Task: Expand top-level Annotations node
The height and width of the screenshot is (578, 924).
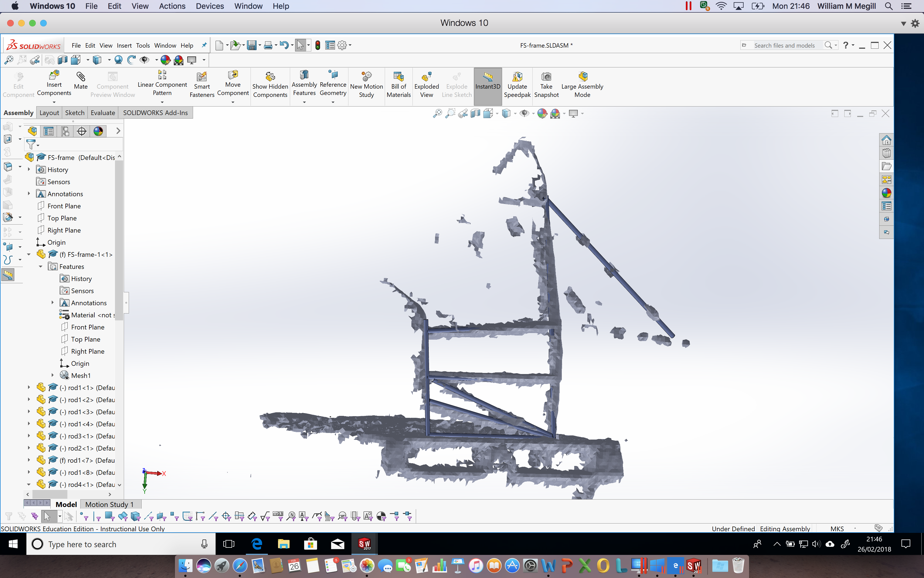Action: click(29, 194)
